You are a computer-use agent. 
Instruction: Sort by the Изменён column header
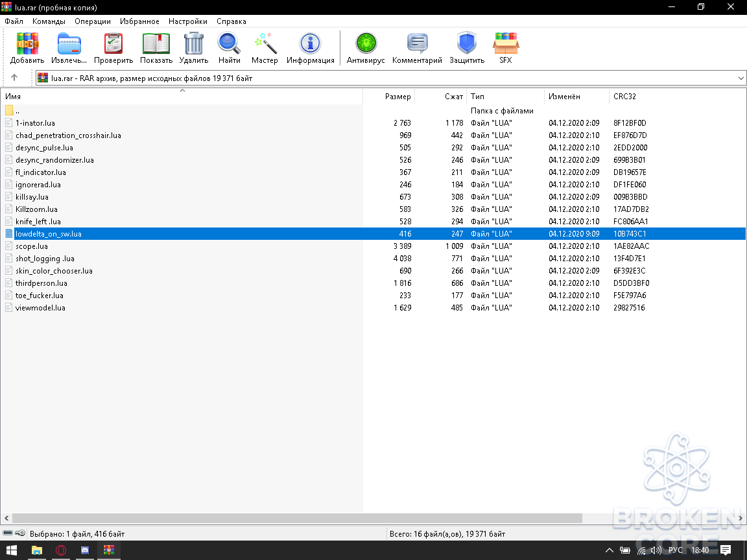click(x=576, y=96)
